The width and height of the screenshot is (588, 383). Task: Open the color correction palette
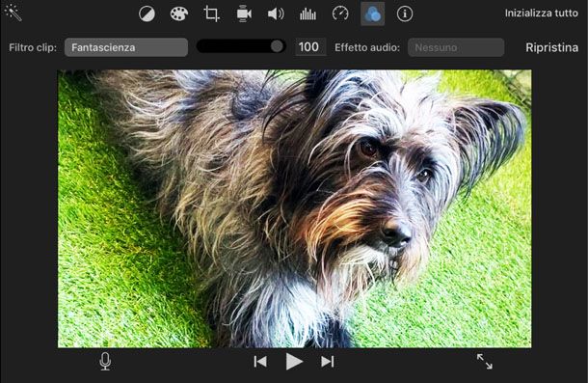click(x=179, y=14)
